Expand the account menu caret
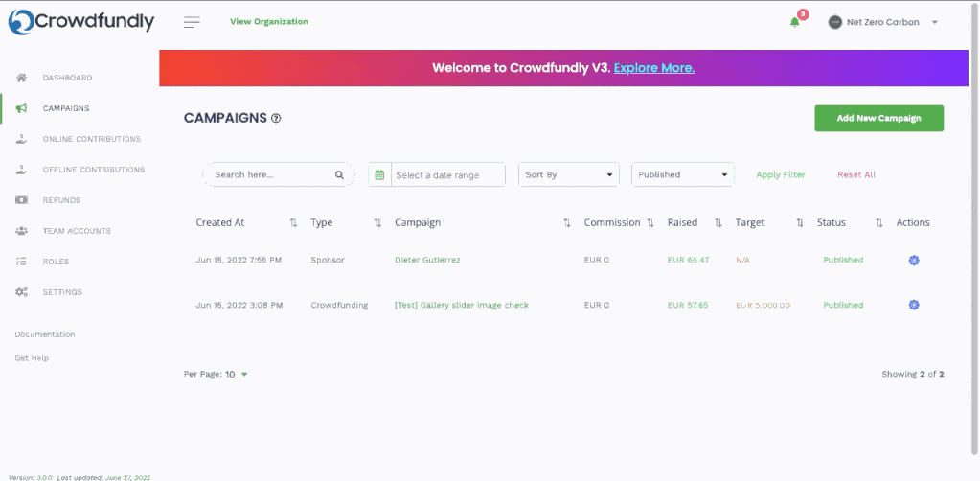The width and height of the screenshot is (980, 481). click(x=934, y=23)
